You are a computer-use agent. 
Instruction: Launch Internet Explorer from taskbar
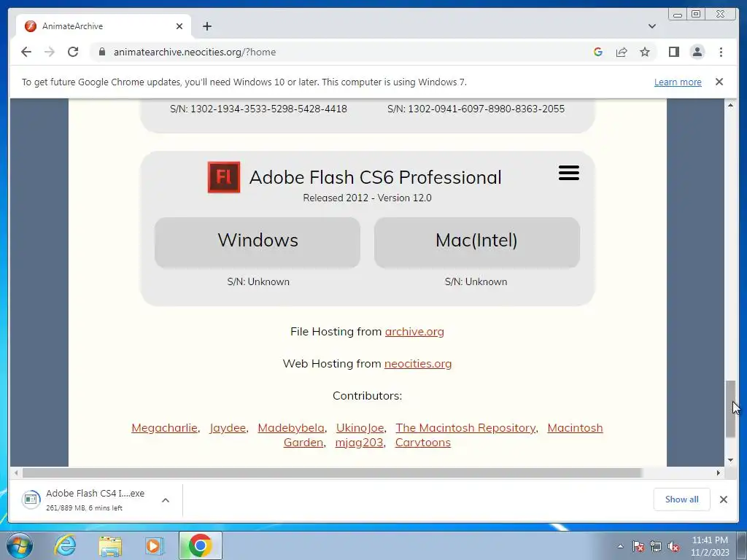click(65, 545)
